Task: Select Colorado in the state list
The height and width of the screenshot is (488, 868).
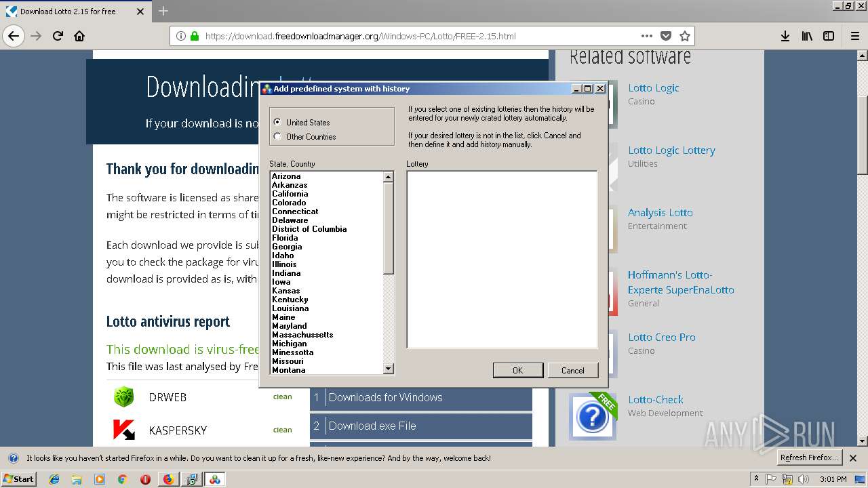Action: (289, 203)
